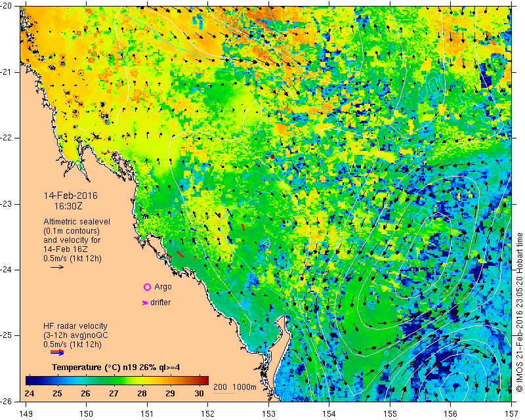Screen dimensions: 525x420
Task: Click longitude axis label '153'
Action: [268, 413]
